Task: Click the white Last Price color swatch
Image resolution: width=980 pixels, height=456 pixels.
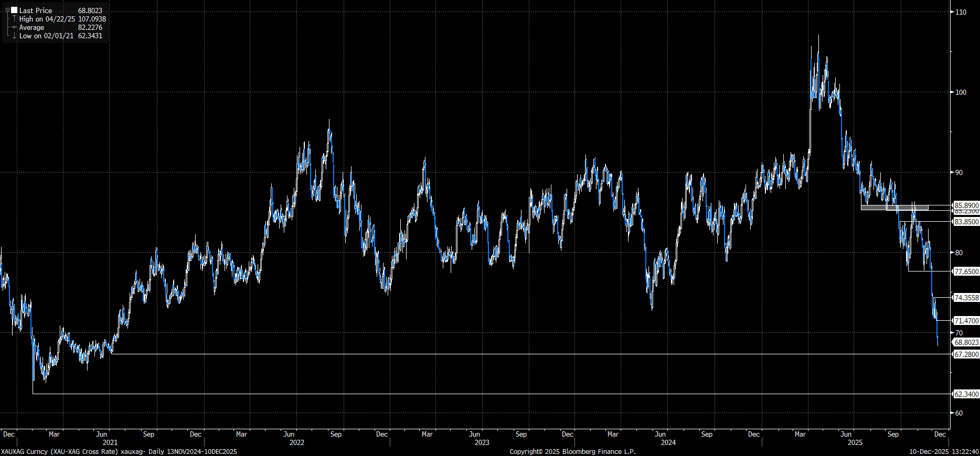Action: pos(14,10)
